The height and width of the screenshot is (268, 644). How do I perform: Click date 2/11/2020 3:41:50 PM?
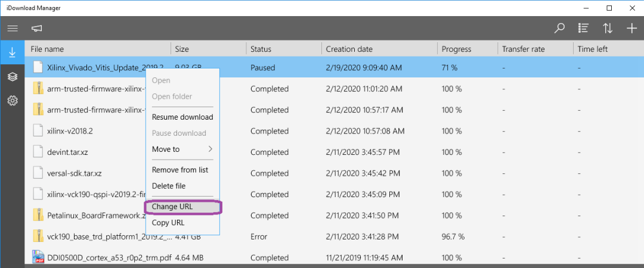[x=363, y=215]
